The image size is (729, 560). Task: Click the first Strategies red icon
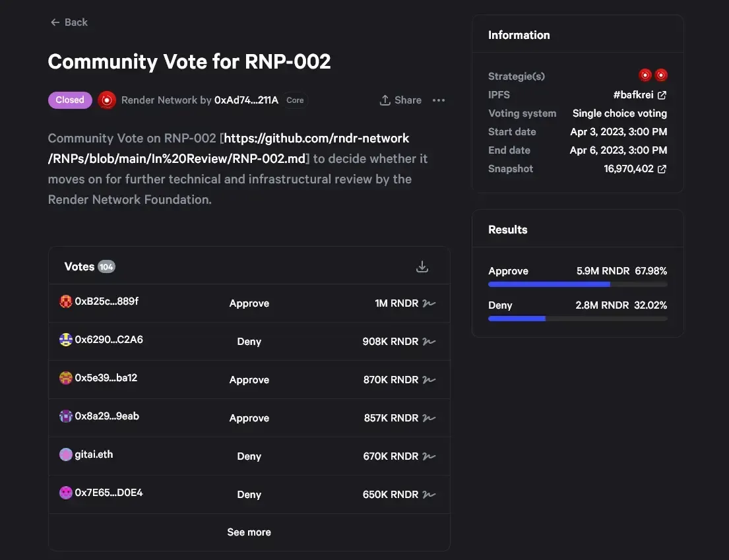pos(645,75)
